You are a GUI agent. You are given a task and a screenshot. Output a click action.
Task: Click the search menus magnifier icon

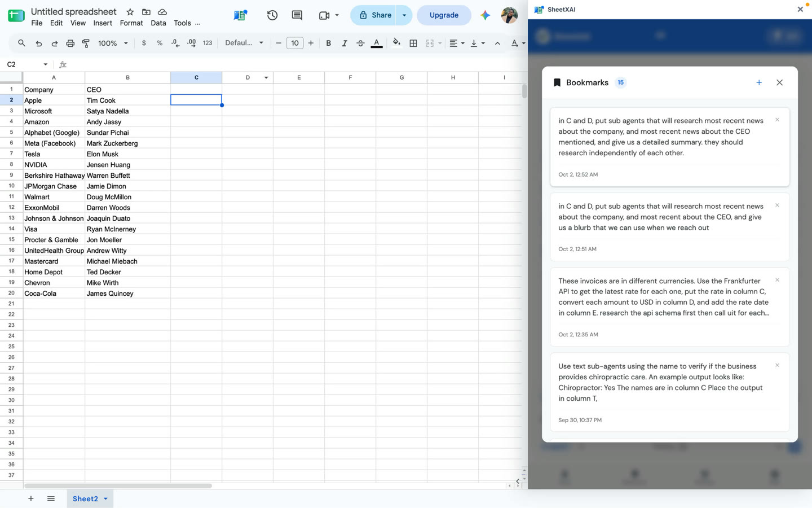21,43
